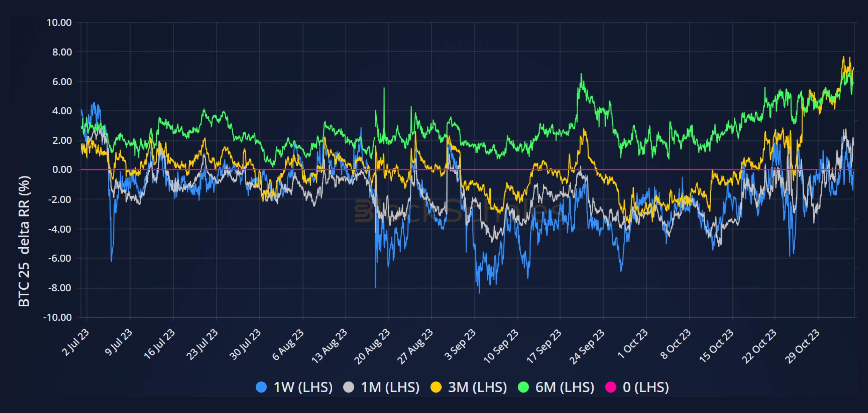868x413 pixels.
Task: Click the 20 Aug 23 date label
Action: [x=372, y=346]
